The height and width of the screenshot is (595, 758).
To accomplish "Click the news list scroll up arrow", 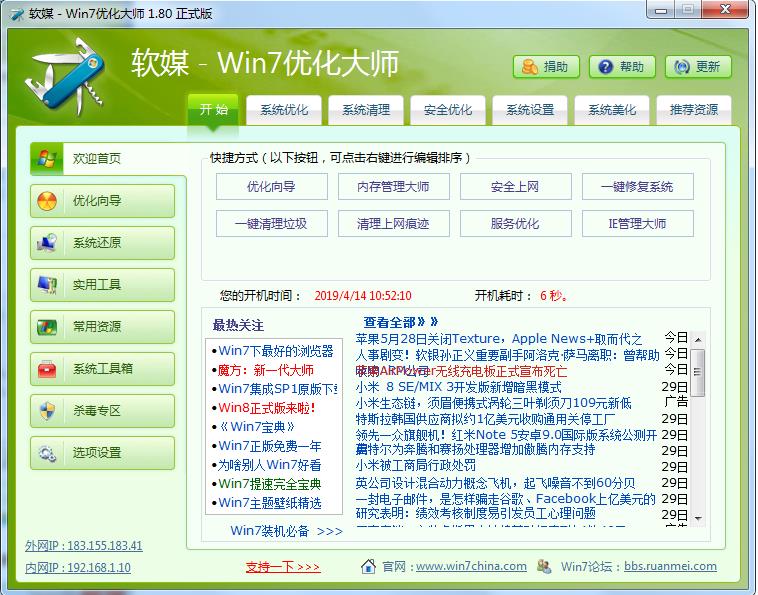I will [698, 340].
